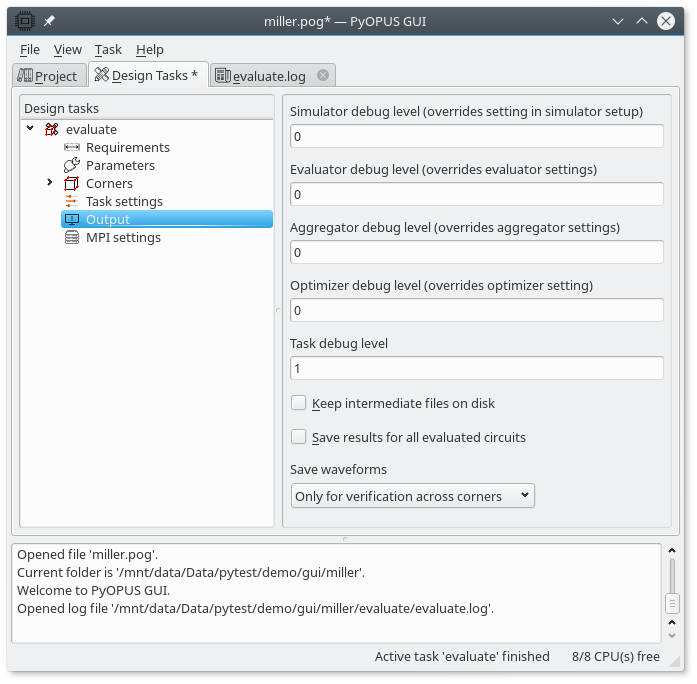Open the Help menu
The image size is (697, 684).
[x=150, y=49]
